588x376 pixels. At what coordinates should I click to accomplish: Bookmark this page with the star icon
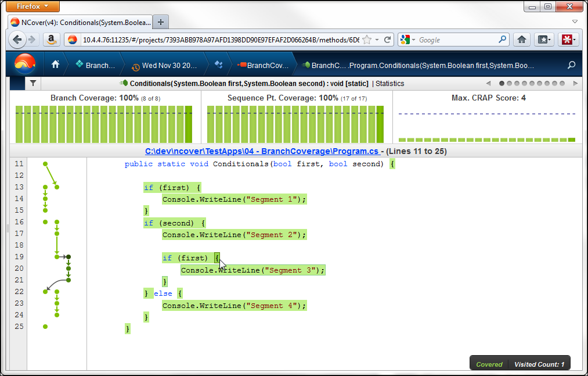(367, 40)
